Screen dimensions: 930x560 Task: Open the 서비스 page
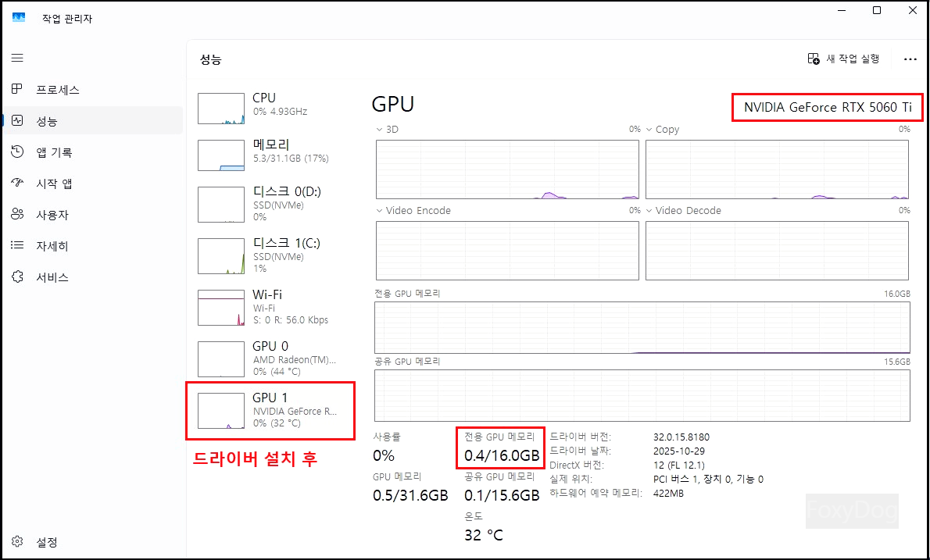93,277
